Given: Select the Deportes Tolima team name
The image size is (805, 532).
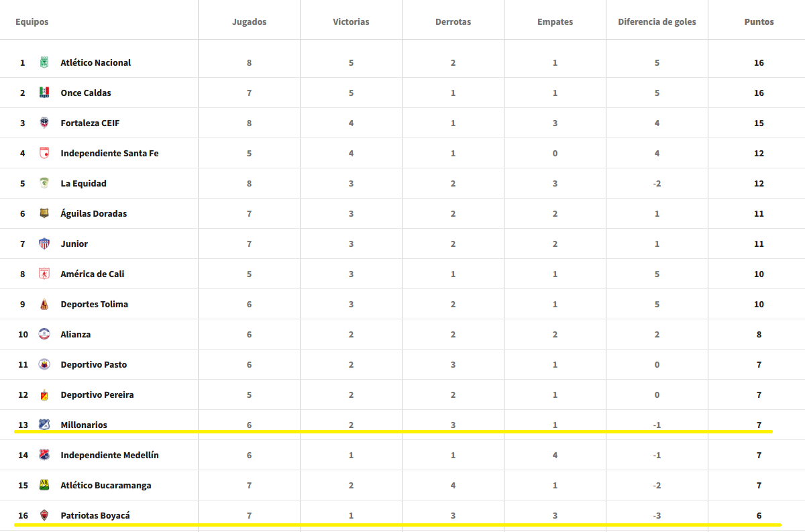Looking at the screenshot, I should pos(95,304).
